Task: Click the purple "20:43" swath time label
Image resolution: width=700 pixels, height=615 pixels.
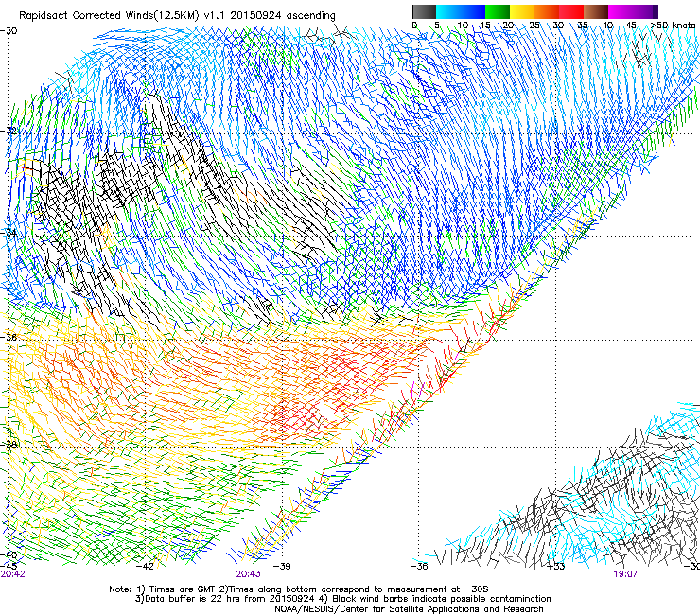Action: 248,574
